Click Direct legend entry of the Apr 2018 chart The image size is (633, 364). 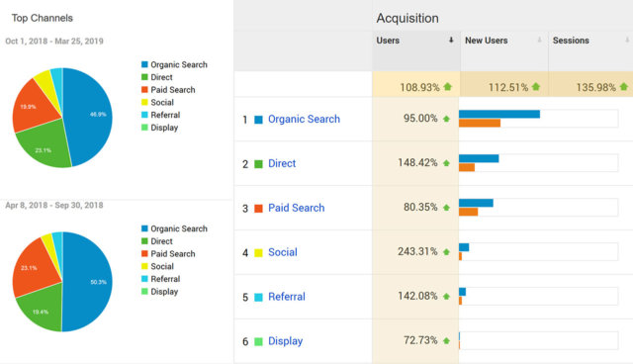157,241
